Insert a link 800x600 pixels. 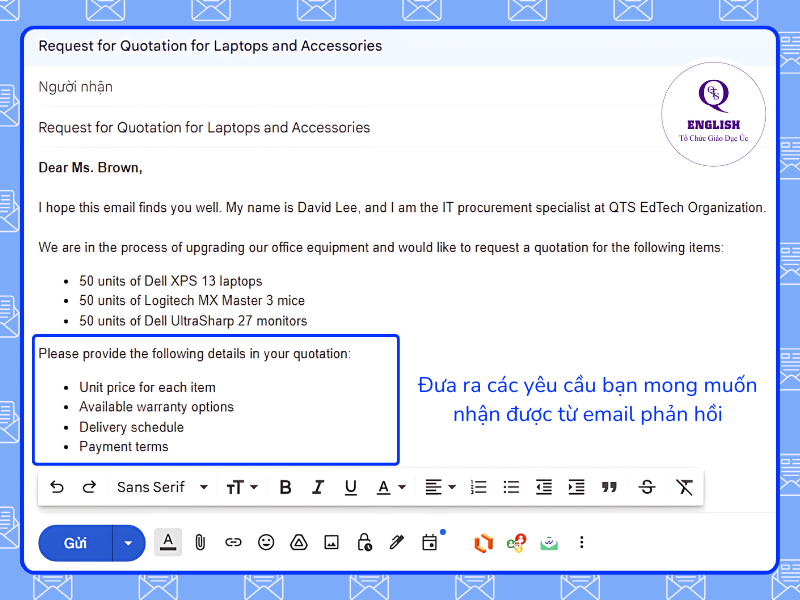233,542
